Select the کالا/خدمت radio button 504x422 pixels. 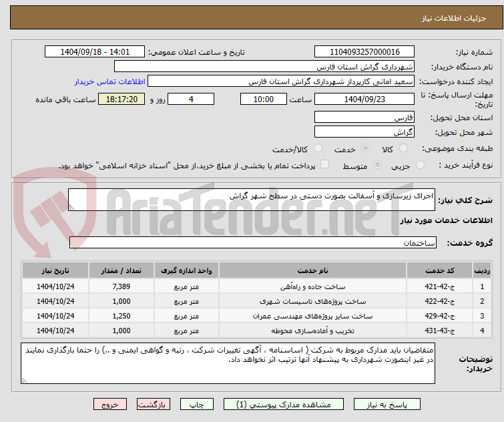(318, 148)
